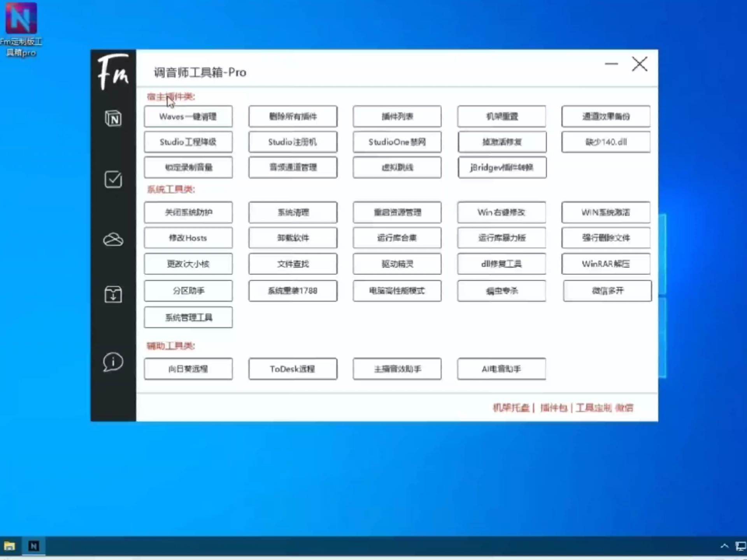Show hidden system tray icons chevron
747x560 pixels.
pos(724,546)
